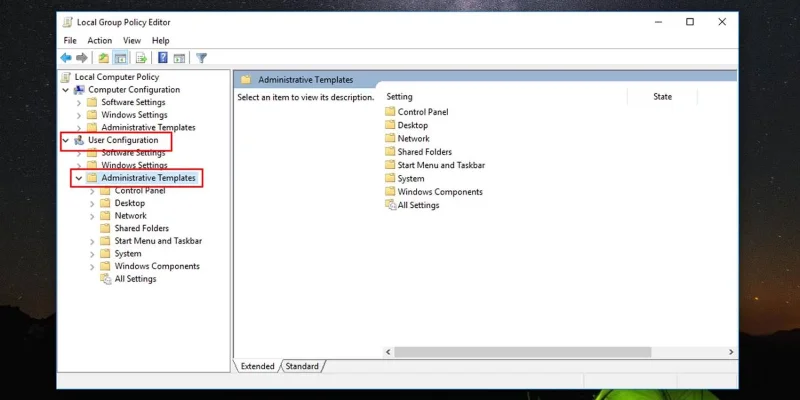Open Help via question mark toolbar icon

(163, 58)
